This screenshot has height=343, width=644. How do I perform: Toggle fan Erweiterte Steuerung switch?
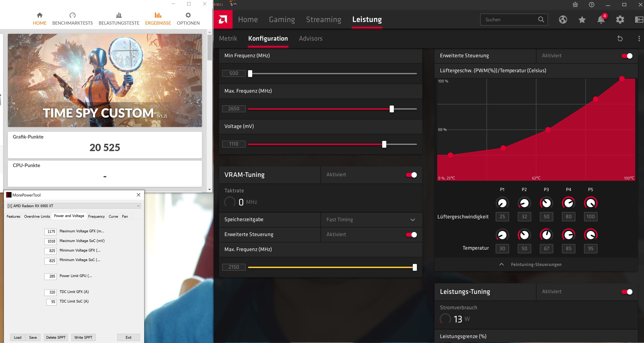click(x=627, y=56)
